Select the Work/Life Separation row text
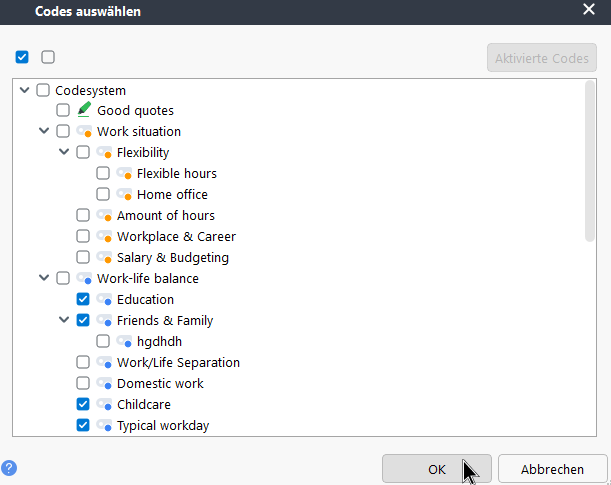Screen dimensions: 611x485 [178, 363]
